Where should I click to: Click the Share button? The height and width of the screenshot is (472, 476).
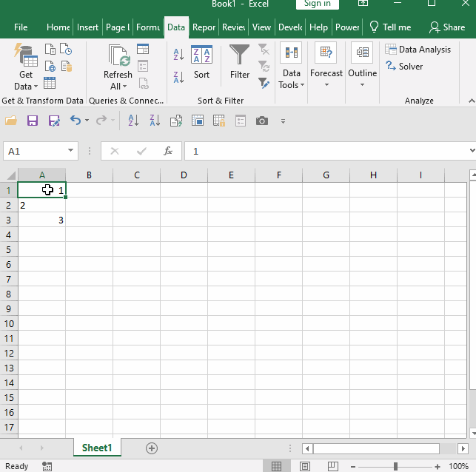pyautogui.click(x=447, y=27)
